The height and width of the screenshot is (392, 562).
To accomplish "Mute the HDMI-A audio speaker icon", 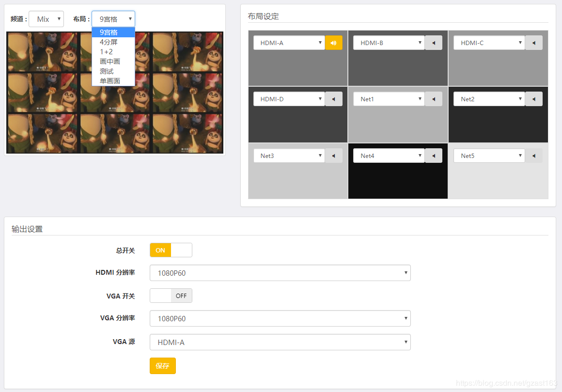I will [334, 43].
